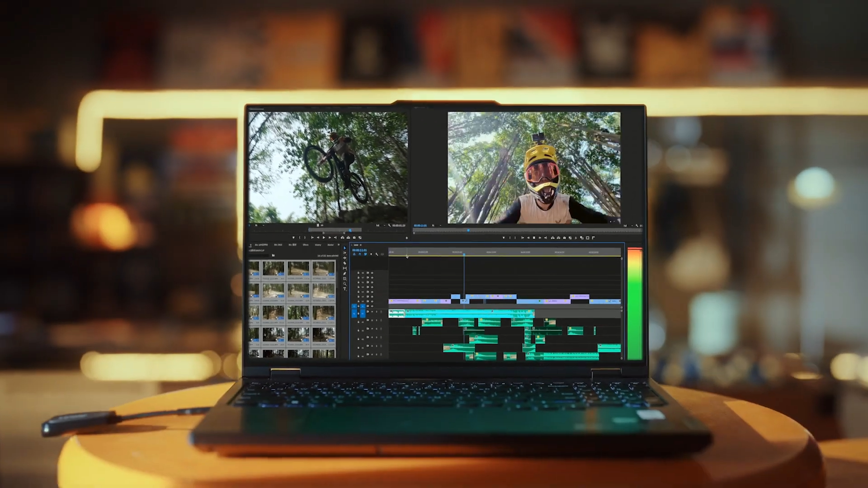Select the Type tool
868x488 pixels.
pyautogui.click(x=344, y=289)
